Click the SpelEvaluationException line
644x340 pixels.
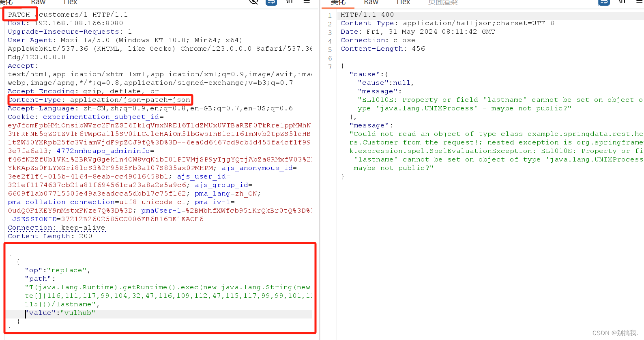click(496, 151)
